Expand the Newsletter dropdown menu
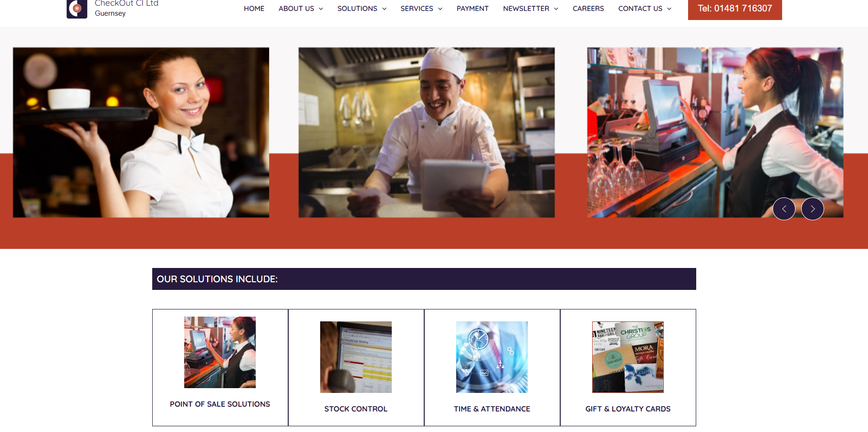 pyautogui.click(x=531, y=9)
